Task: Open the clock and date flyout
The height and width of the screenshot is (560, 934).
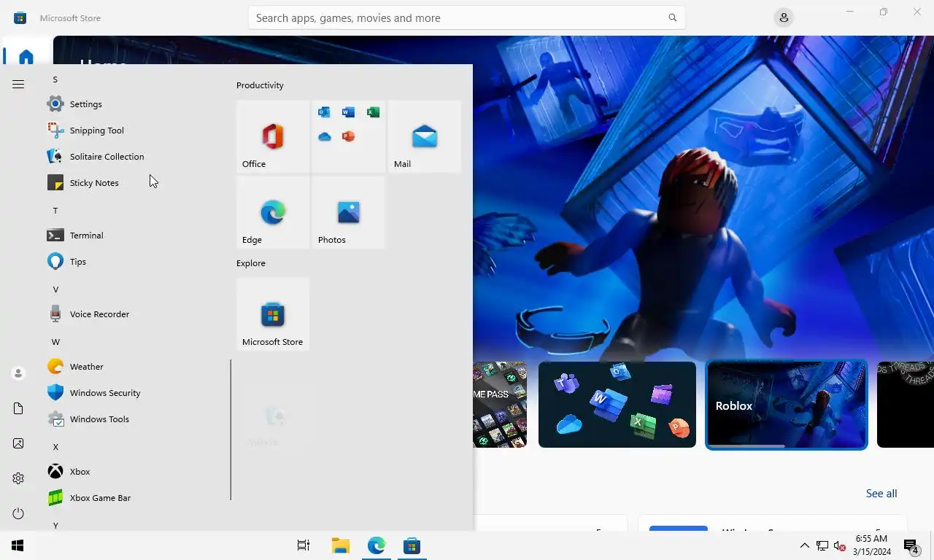Action: pos(871,545)
